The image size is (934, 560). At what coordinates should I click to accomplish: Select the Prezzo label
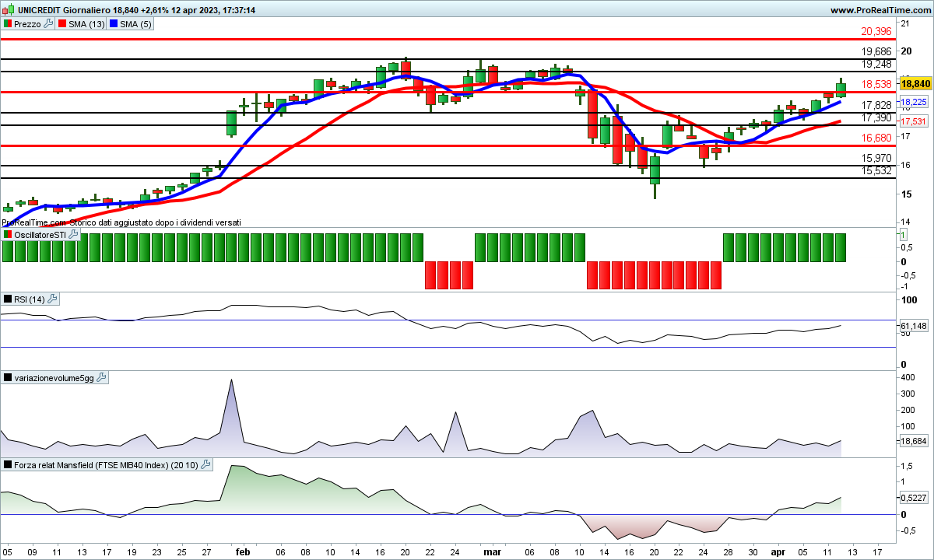point(27,24)
